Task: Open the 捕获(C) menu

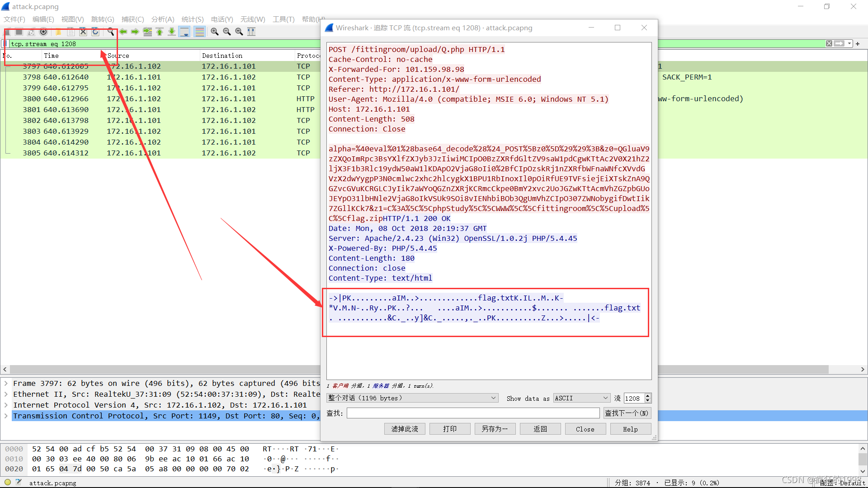Action: pyautogui.click(x=133, y=19)
